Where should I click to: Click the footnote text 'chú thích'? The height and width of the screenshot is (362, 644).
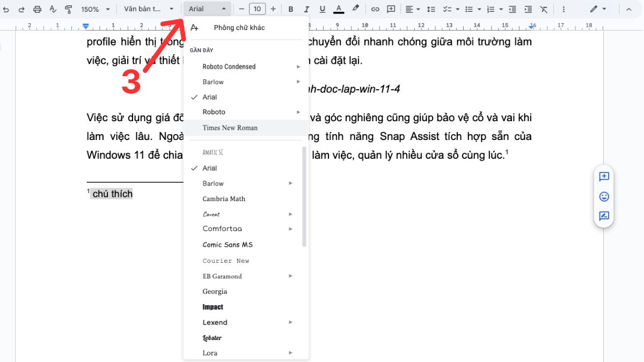pyautogui.click(x=112, y=194)
